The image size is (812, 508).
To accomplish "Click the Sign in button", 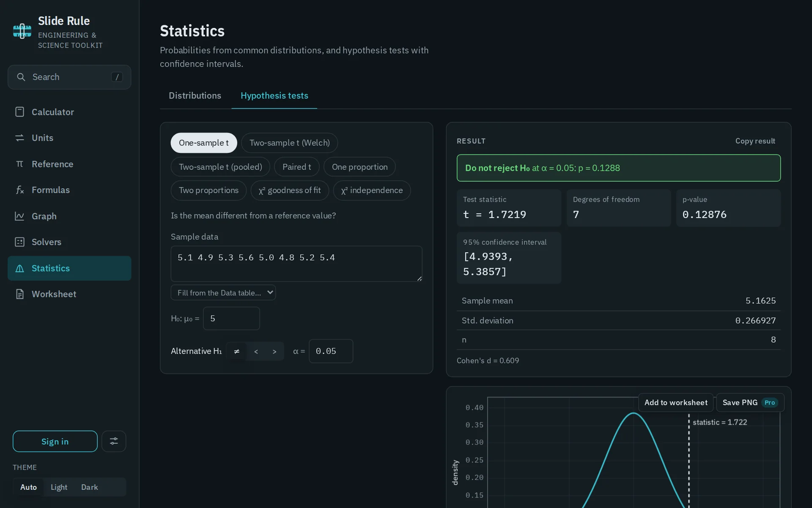I will [55, 441].
